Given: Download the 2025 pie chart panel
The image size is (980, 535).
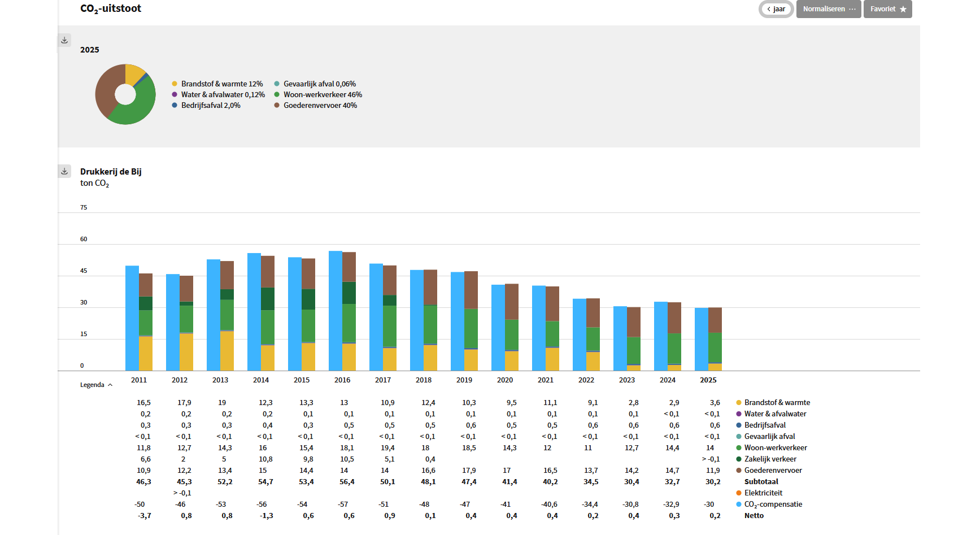Looking at the screenshot, I should pyautogui.click(x=64, y=40).
